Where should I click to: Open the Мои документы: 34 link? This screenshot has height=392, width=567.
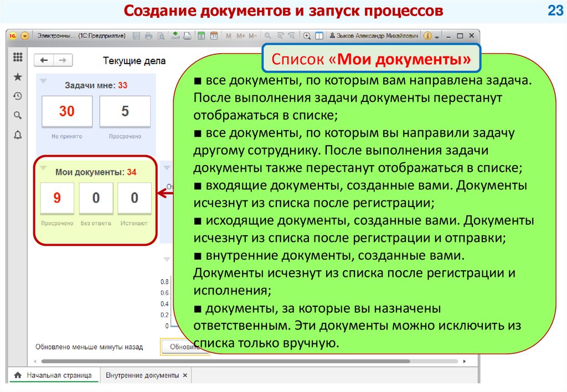(96, 172)
